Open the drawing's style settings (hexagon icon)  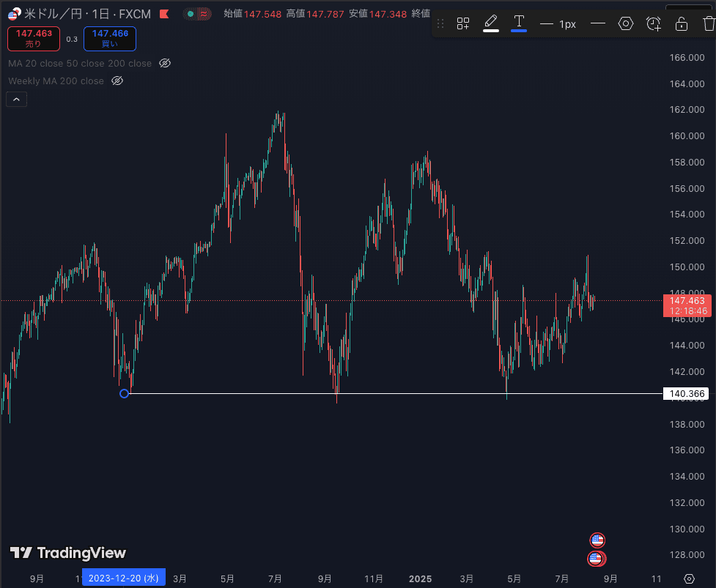626,23
